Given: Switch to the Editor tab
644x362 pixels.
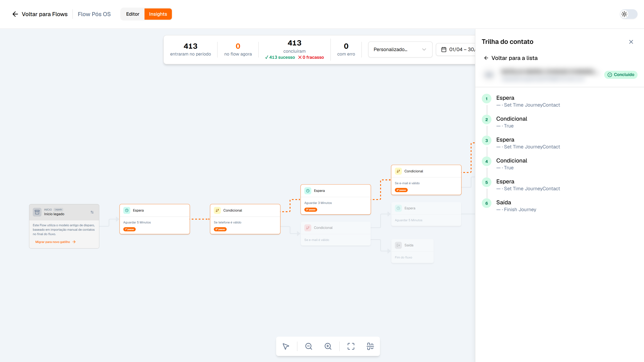Looking at the screenshot, I should click(x=132, y=14).
